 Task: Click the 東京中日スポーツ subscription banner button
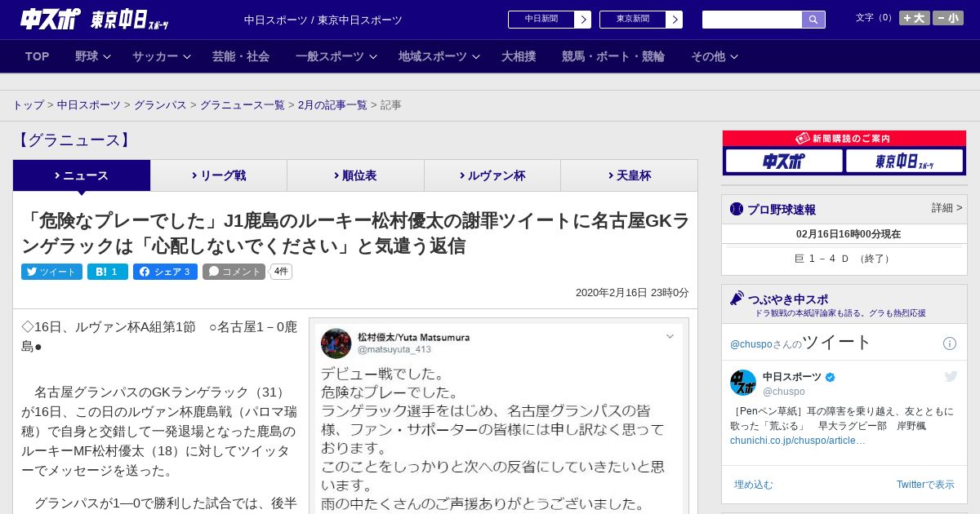(x=904, y=161)
